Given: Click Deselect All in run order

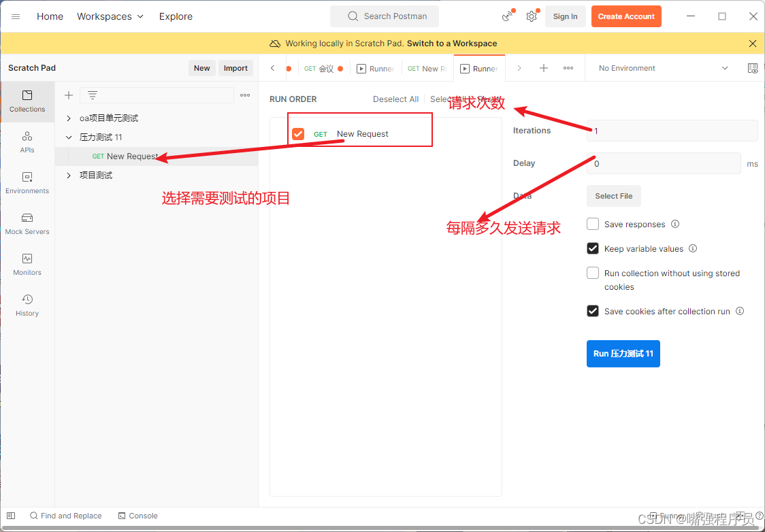Looking at the screenshot, I should [395, 99].
